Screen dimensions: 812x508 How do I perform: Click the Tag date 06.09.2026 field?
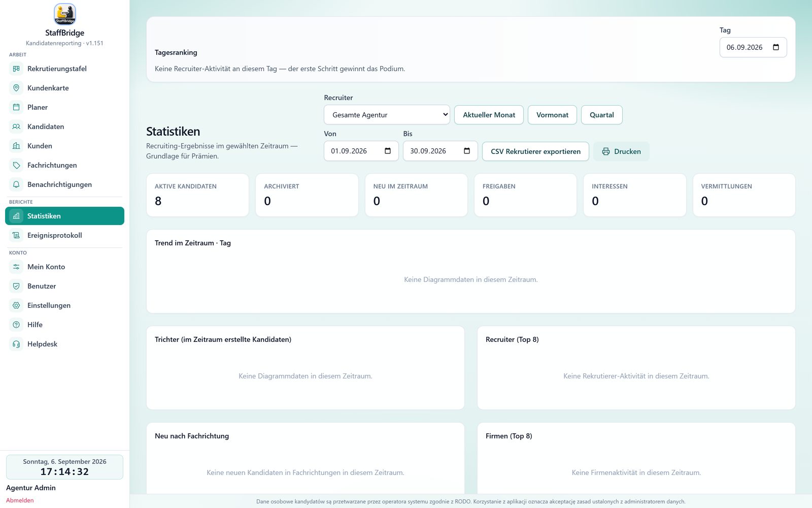753,47
